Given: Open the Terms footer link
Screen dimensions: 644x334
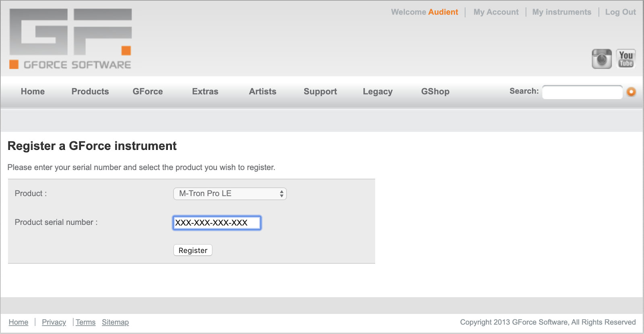Looking at the screenshot, I should tap(86, 322).
